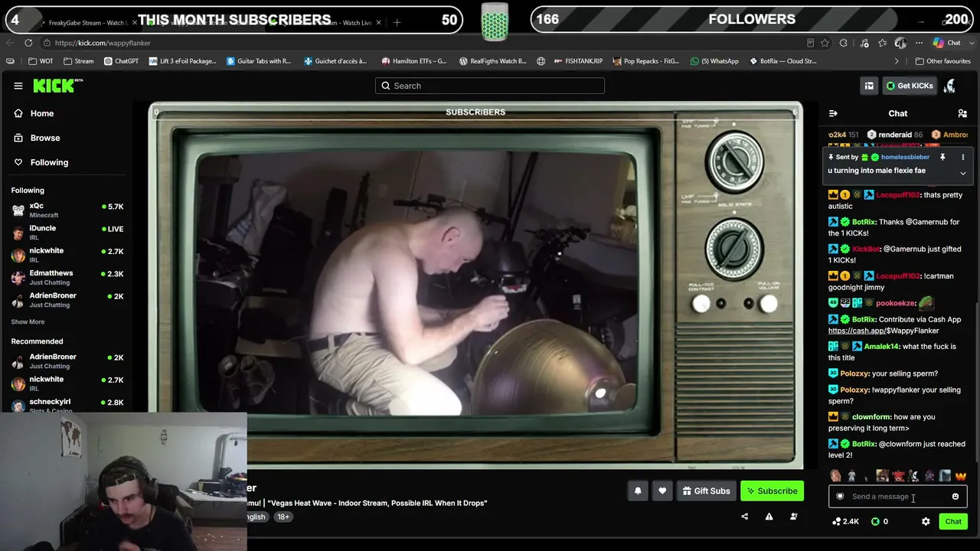Image resolution: width=980 pixels, height=551 pixels.
Task: Click clownform's username in chat
Action: [x=871, y=417]
